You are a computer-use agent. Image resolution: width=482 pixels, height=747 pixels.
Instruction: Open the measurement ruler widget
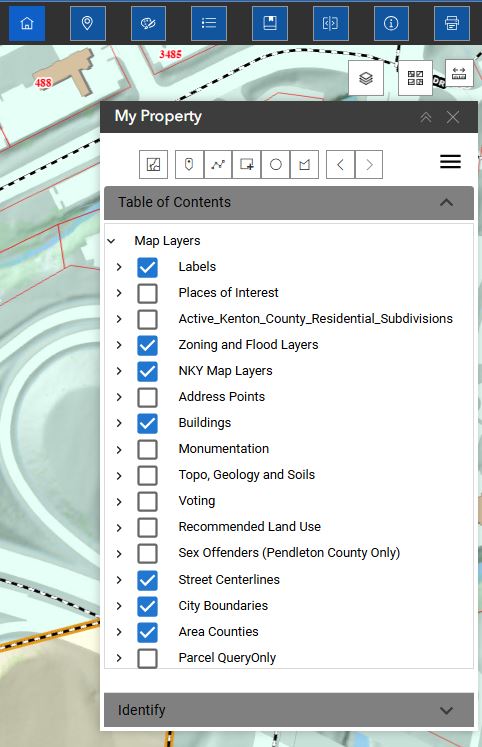pyautogui.click(x=459, y=73)
